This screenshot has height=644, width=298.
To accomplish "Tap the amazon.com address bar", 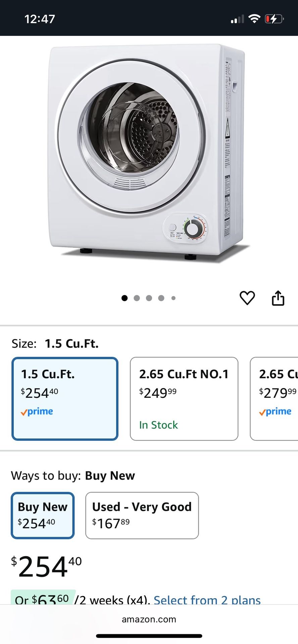I will [x=149, y=620].
